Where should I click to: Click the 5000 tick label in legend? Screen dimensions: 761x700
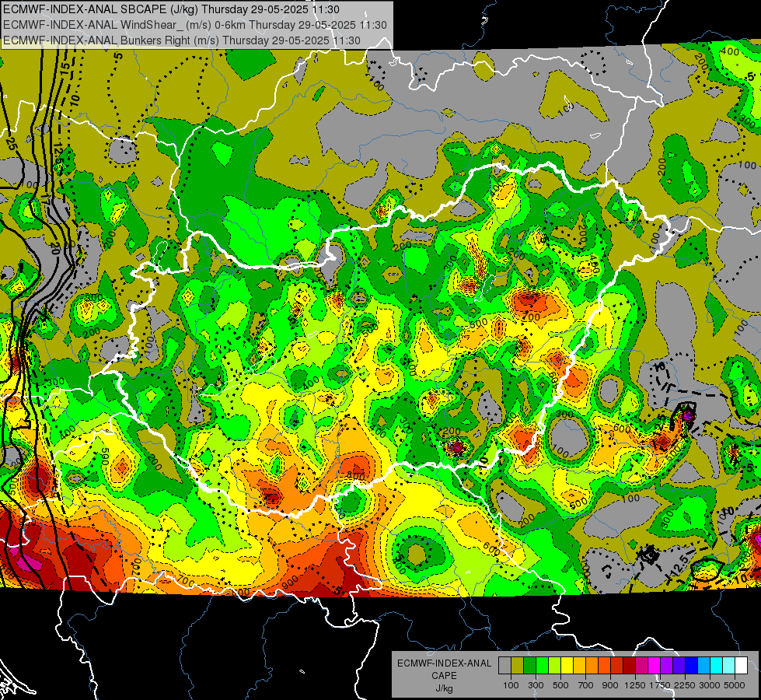735,685
